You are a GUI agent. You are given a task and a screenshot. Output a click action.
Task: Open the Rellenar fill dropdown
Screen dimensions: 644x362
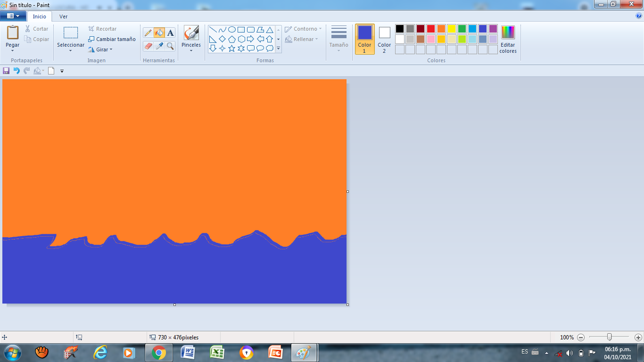point(302,39)
